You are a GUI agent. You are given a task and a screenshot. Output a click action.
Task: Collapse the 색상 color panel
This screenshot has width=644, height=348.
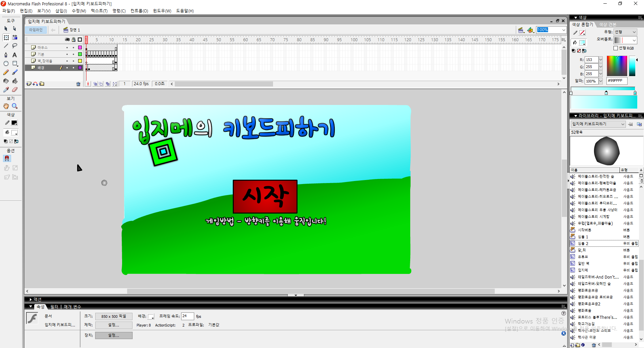576,17
